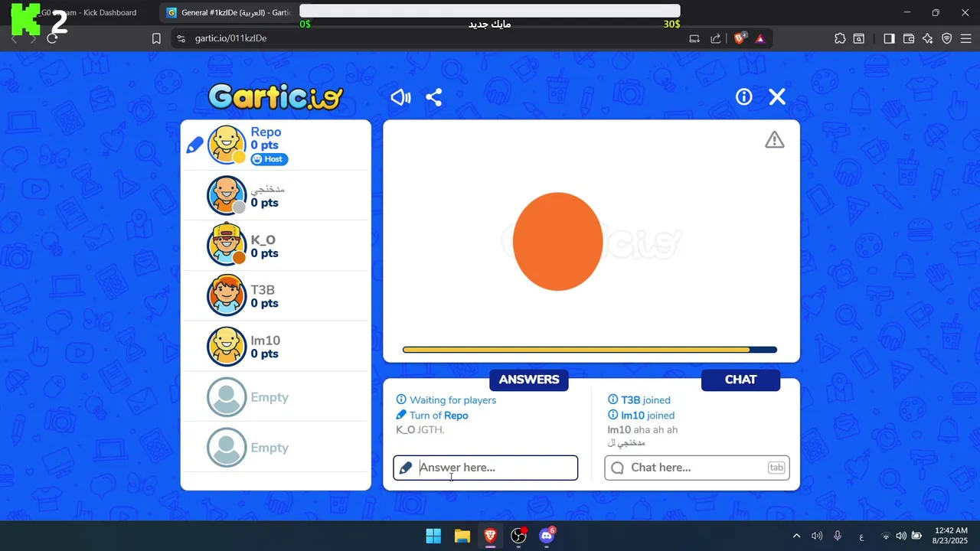Switch keyboard language indicator ع
This screenshot has width=980, height=551.
861,536
